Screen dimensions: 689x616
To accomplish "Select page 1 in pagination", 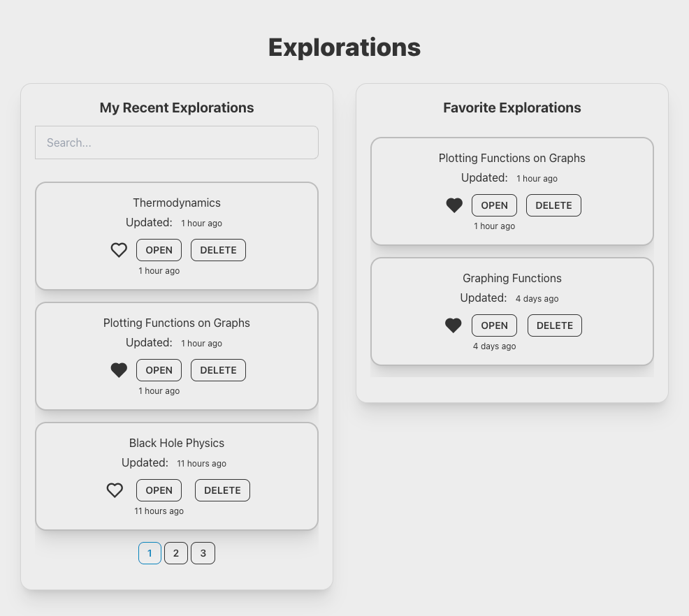I will pyautogui.click(x=150, y=553).
